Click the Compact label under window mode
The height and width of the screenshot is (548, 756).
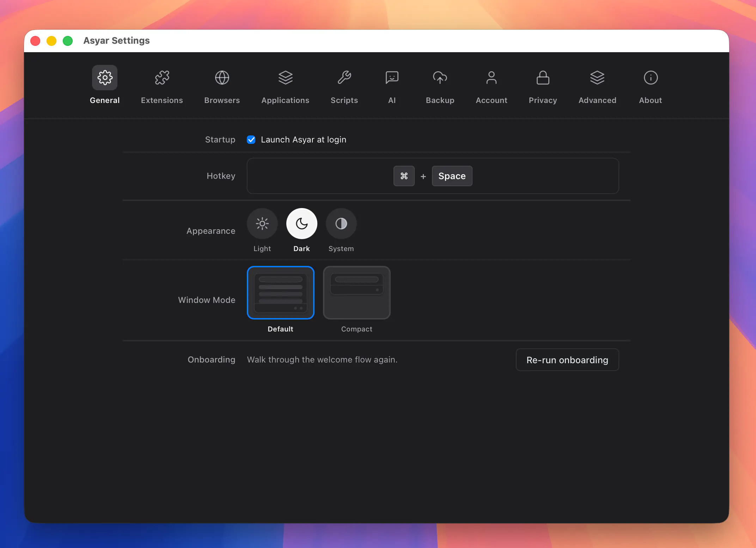357,329
